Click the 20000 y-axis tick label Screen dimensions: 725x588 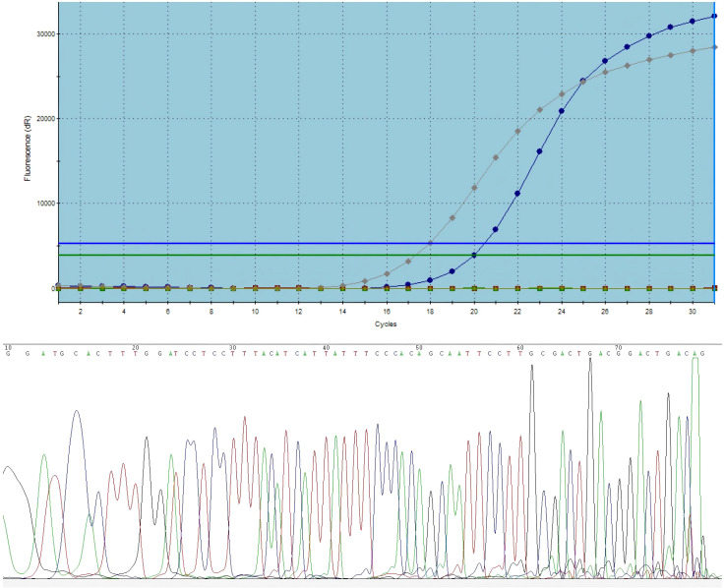45,119
